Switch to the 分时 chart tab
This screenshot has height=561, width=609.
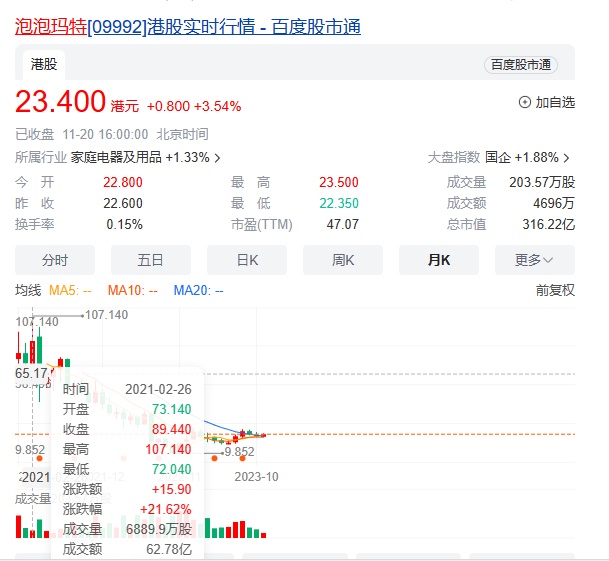pos(55,260)
